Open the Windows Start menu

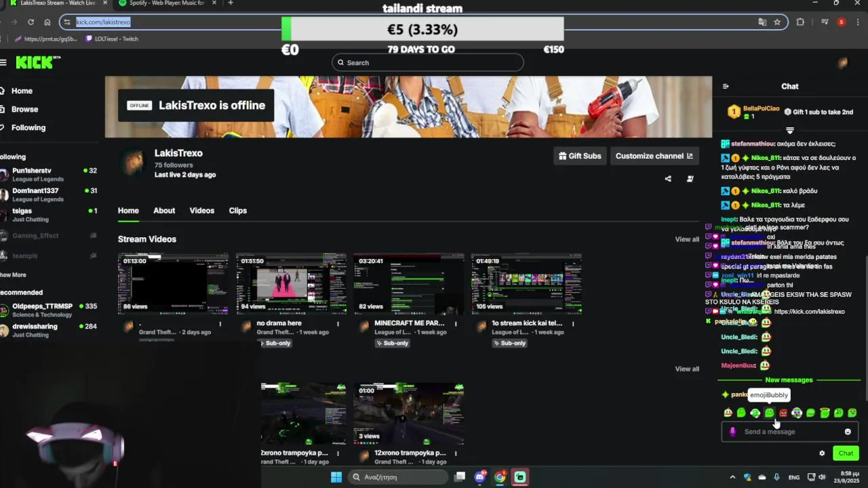point(336,476)
